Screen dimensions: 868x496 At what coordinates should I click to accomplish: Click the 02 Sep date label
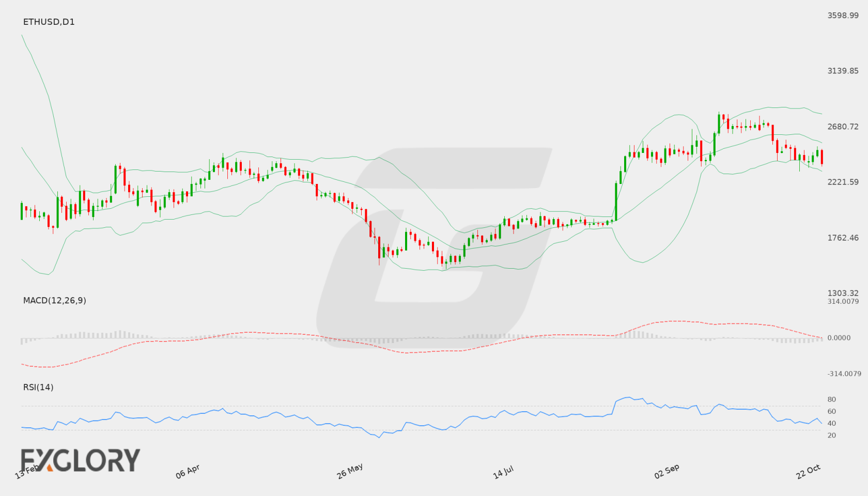coord(667,471)
